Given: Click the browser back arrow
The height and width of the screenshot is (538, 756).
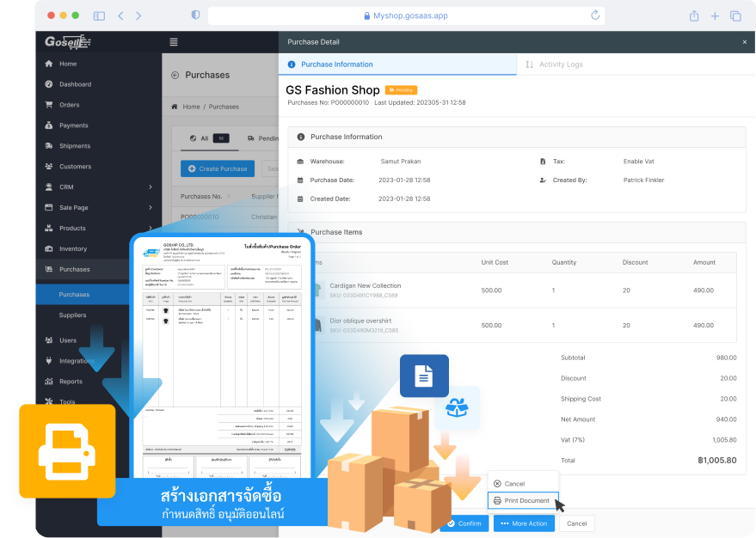Looking at the screenshot, I should click(120, 15).
